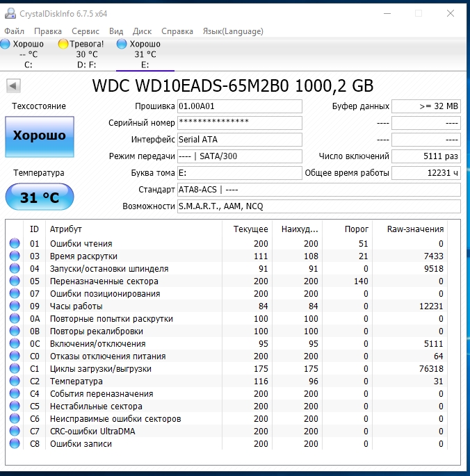The image size is (470, 476).
Task: Click the 31 °C temperature button
Action: click(x=39, y=197)
